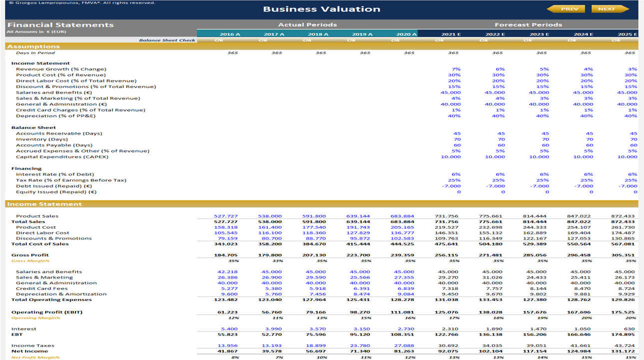
Task: Click the Business Valuation title header
Action: [322, 8]
